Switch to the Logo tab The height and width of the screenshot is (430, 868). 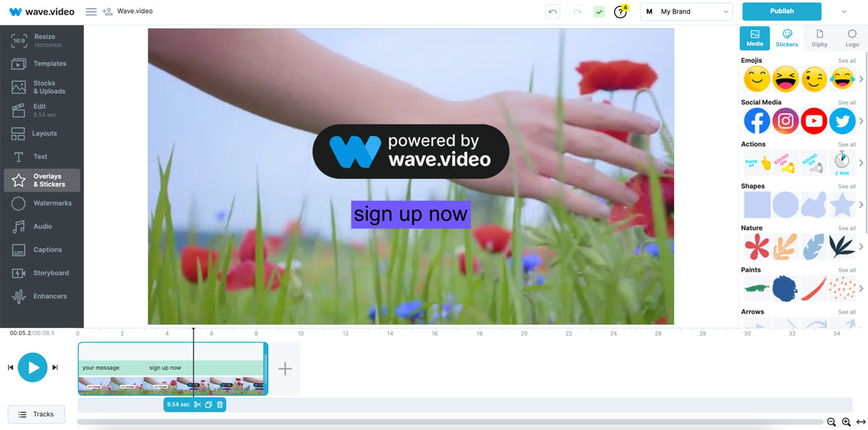852,38
